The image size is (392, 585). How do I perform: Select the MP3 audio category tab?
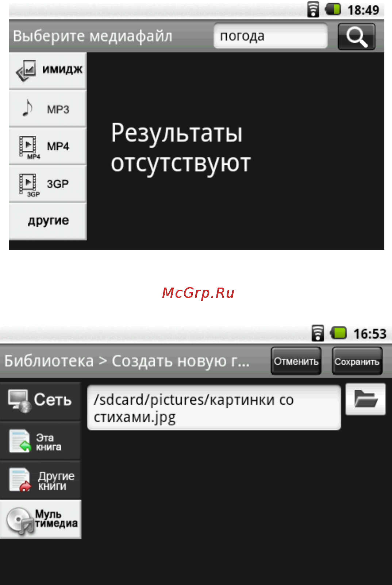pyautogui.click(x=47, y=108)
